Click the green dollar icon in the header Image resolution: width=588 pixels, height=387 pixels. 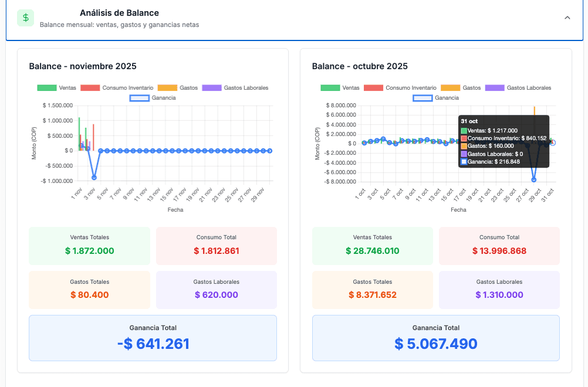(x=25, y=18)
